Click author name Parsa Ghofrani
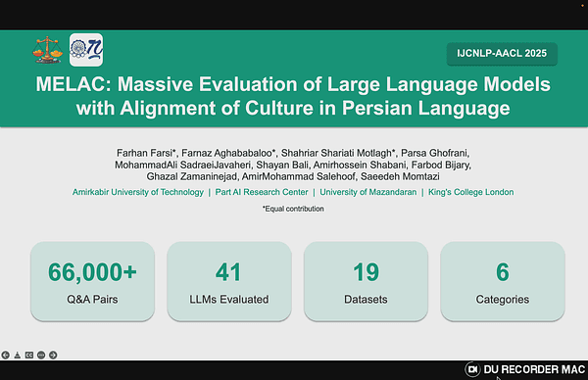Image resolution: width=588 pixels, height=380 pixels. coord(434,153)
